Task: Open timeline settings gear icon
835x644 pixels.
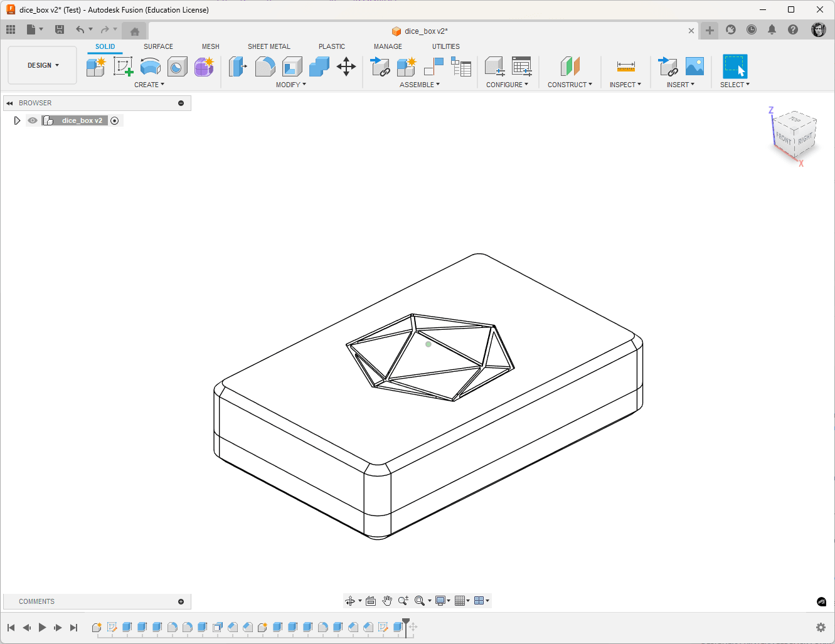Action: click(x=821, y=627)
